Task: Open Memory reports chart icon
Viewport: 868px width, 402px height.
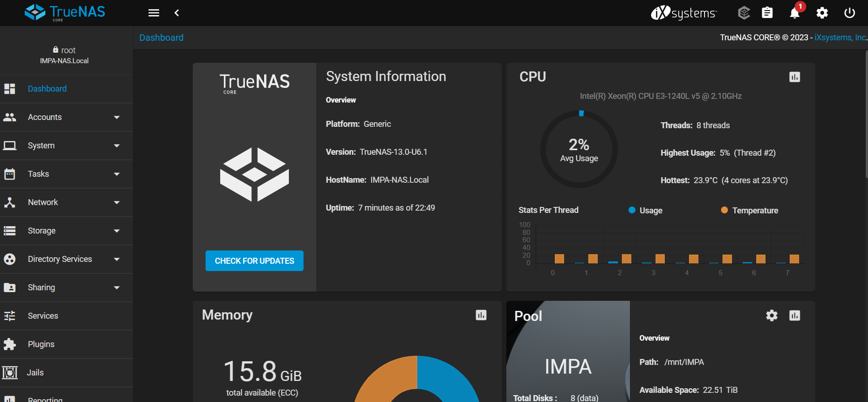Action: click(481, 315)
